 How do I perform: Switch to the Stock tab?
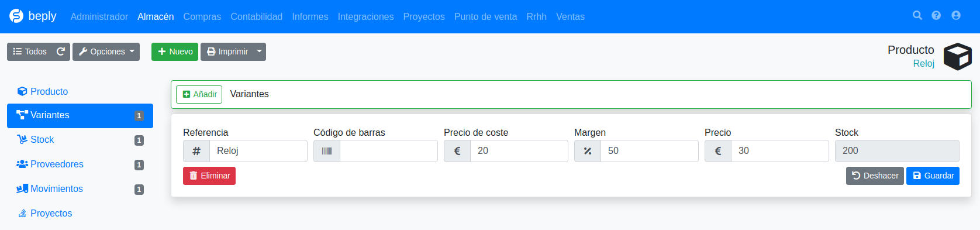[x=80, y=140]
